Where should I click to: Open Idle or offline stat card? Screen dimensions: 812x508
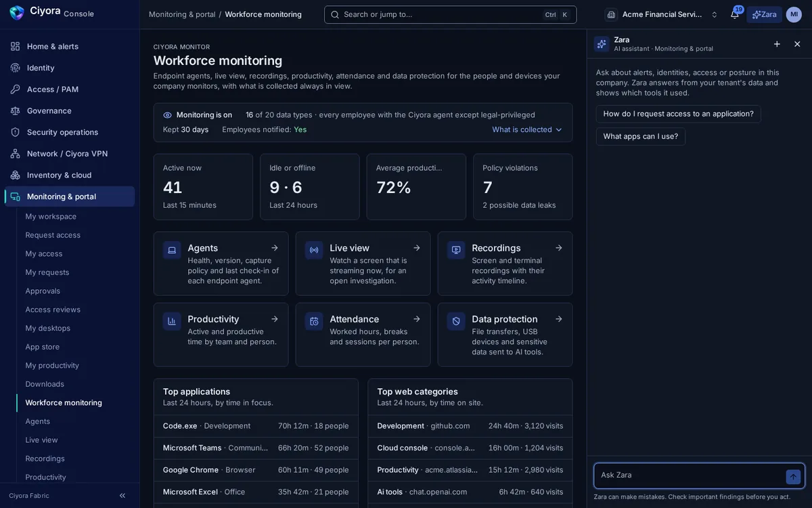click(x=309, y=187)
